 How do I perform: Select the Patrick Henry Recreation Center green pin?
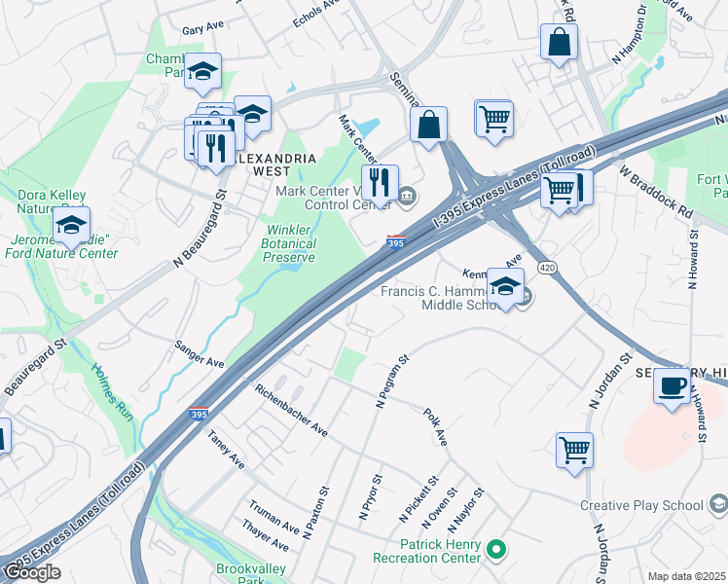pyautogui.click(x=495, y=551)
